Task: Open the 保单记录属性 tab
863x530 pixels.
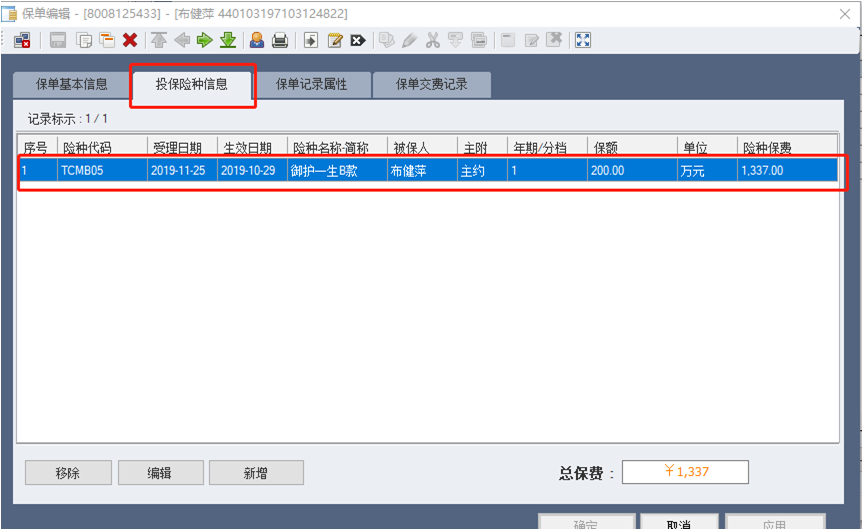Action: click(311, 85)
